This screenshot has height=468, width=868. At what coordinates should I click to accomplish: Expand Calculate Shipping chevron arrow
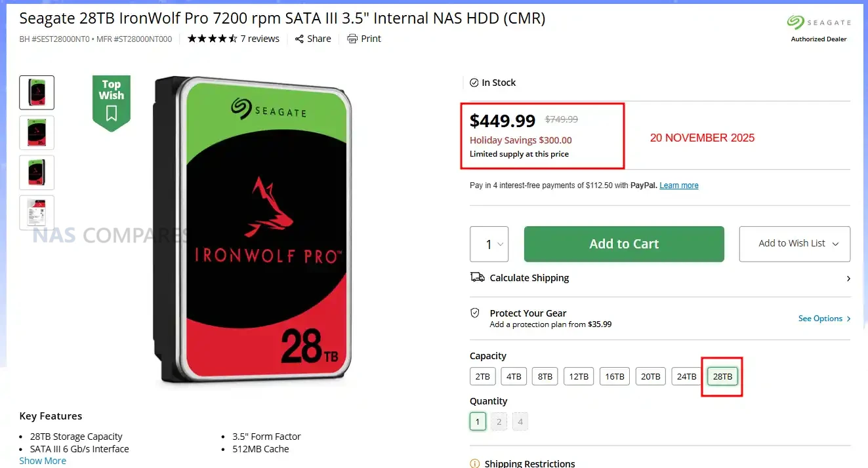pyautogui.click(x=848, y=279)
